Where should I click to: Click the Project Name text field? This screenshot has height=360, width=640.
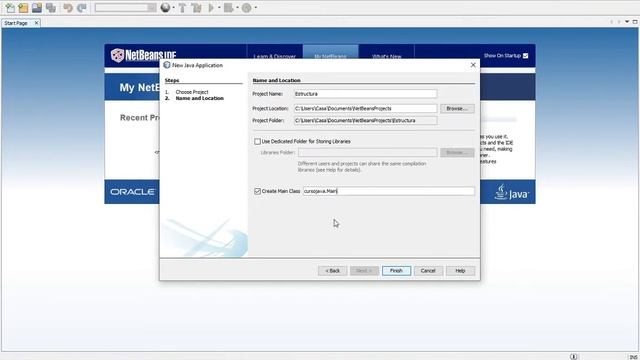click(365, 94)
